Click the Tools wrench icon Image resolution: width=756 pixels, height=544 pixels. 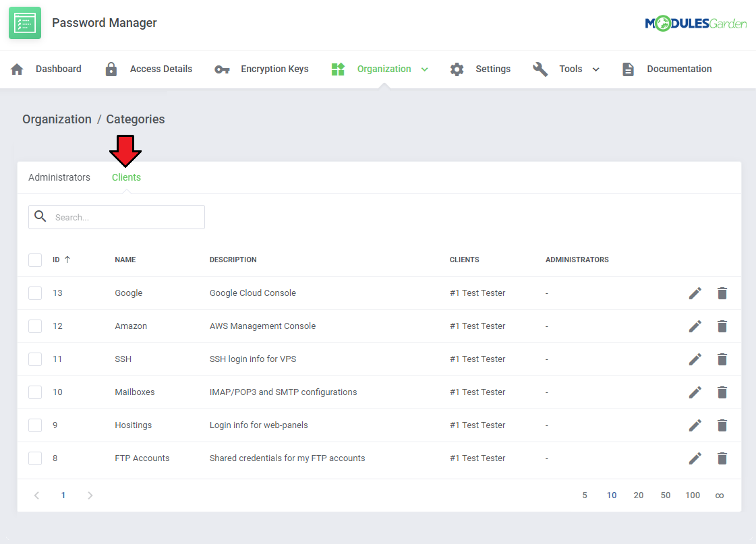(x=540, y=69)
